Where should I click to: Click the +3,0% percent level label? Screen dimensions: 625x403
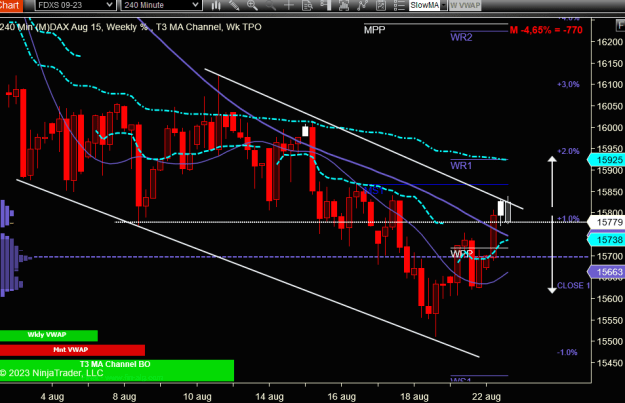[x=568, y=85]
